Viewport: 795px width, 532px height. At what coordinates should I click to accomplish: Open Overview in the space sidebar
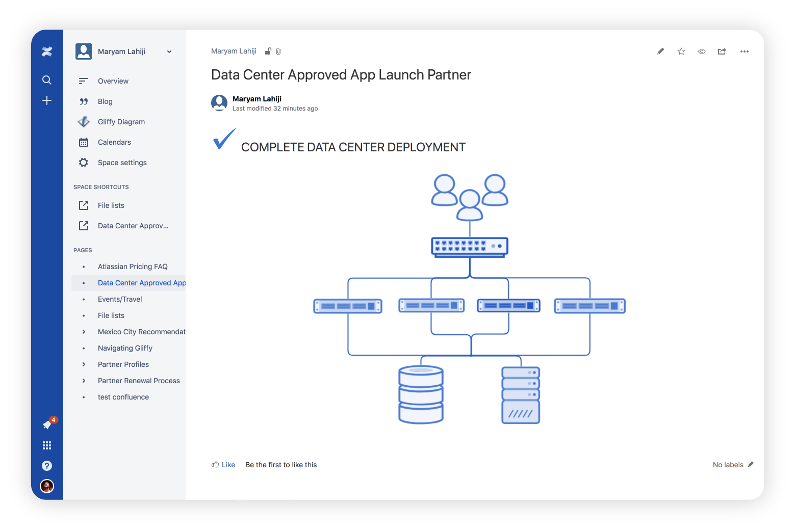point(113,81)
